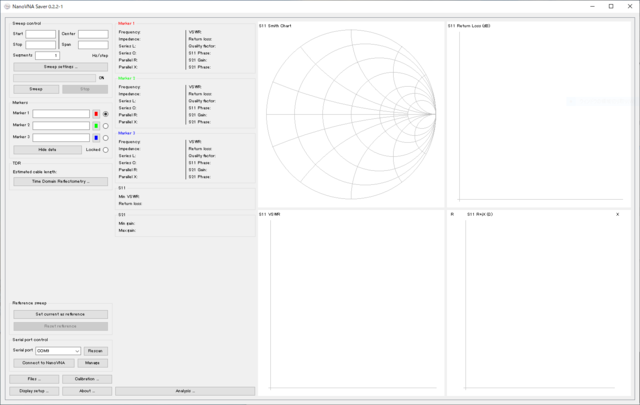Focus the Span frequency field
The width and height of the screenshot is (640, 405).
click(x=93, y=45)
